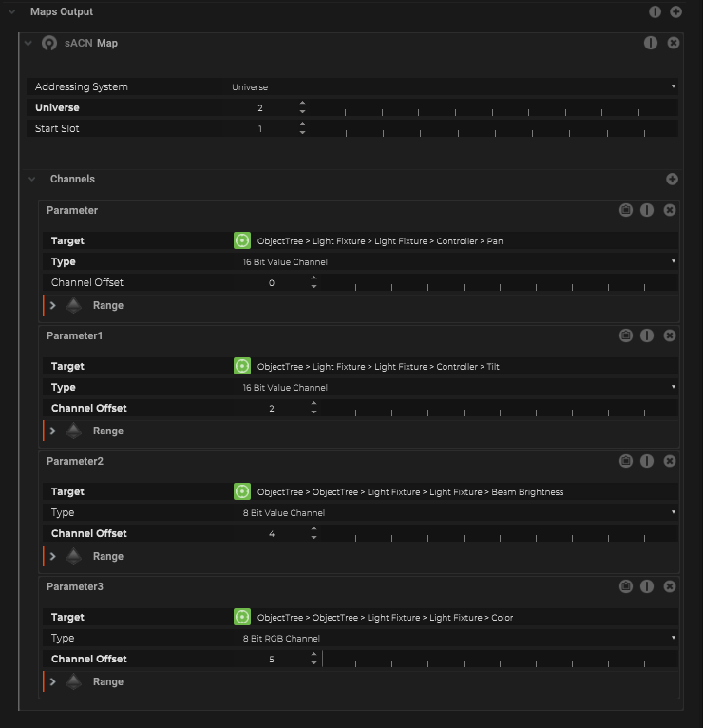The image size is (703, 728).
Task: Increase the Start Slot value by one
Action: pos(302,124)
